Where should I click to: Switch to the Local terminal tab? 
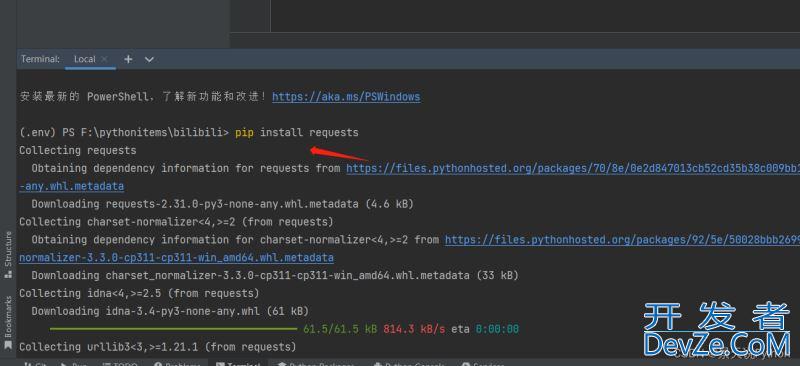(x=84, y=59)
